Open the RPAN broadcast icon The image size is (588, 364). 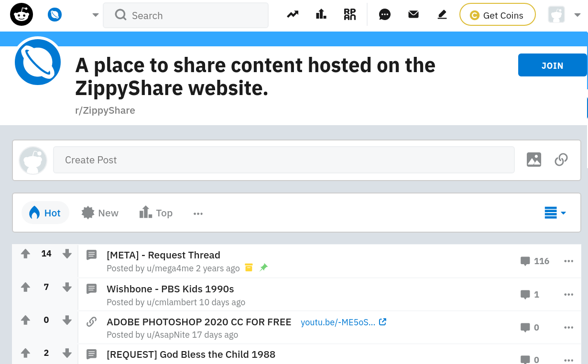[x=350, y=15]
